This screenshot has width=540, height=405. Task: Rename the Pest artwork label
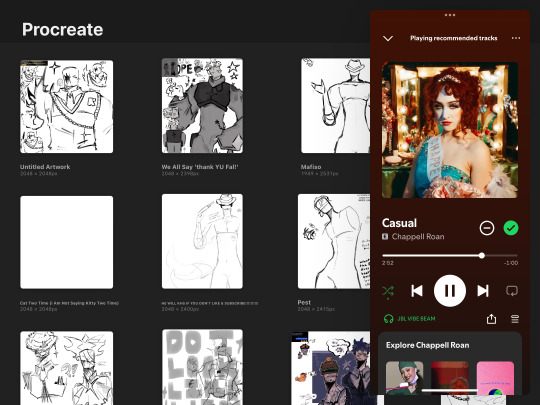point(304,302)
